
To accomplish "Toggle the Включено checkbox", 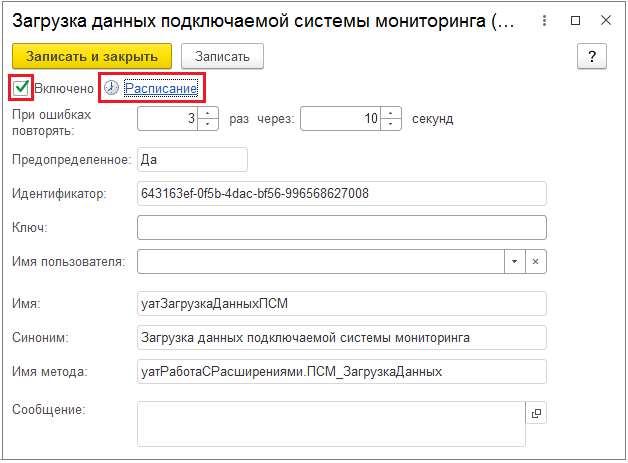I will click(21, 88).
